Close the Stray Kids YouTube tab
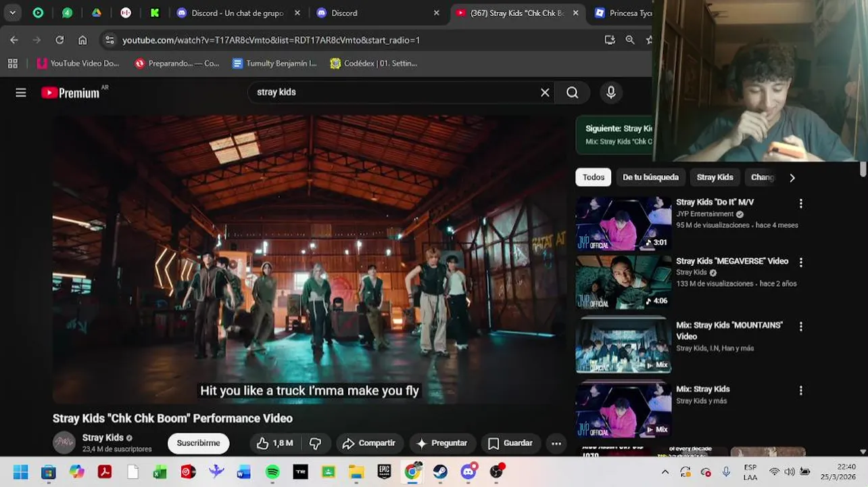Image resolution: width=868 pixels, height=487 pixels. pos(575,13)
